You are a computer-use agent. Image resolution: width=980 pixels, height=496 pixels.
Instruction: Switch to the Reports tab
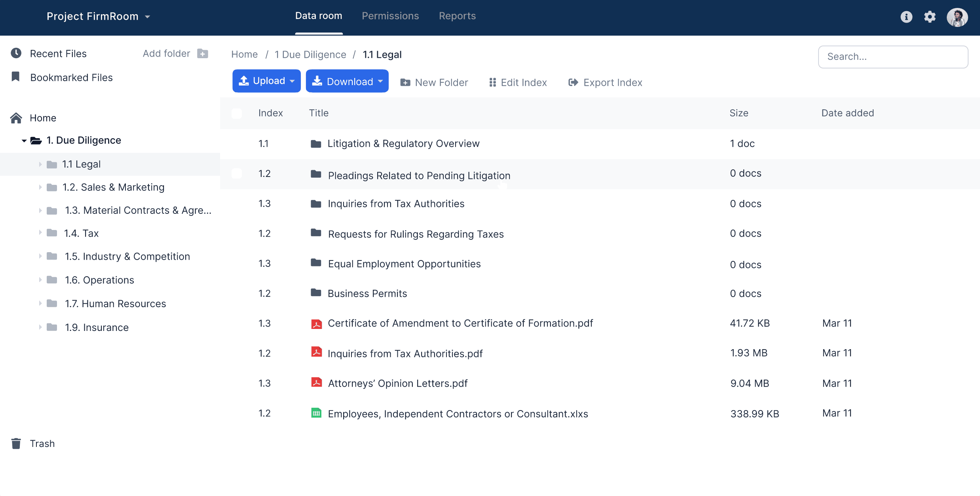coord(457,16)
